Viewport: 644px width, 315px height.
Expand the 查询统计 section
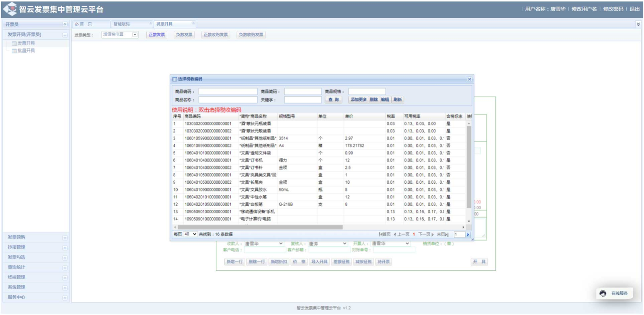point(65,268)
